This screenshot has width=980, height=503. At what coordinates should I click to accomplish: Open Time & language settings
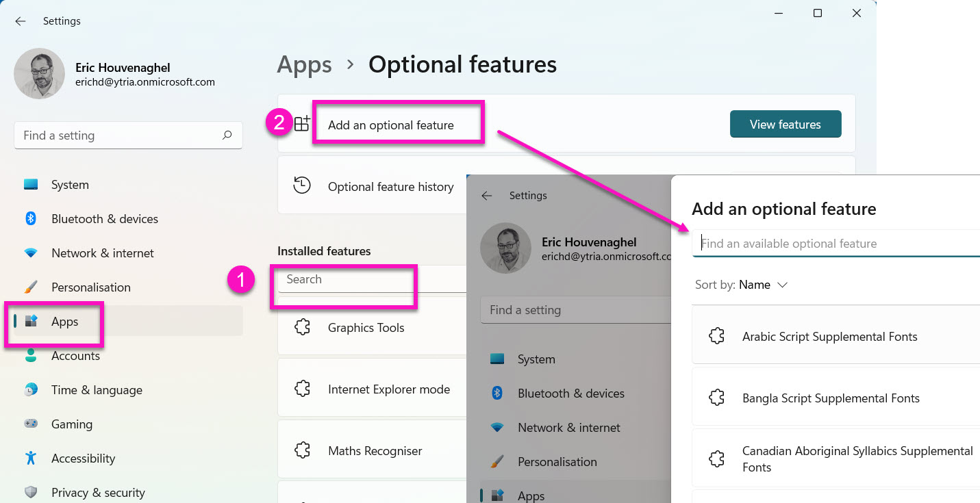97,390
